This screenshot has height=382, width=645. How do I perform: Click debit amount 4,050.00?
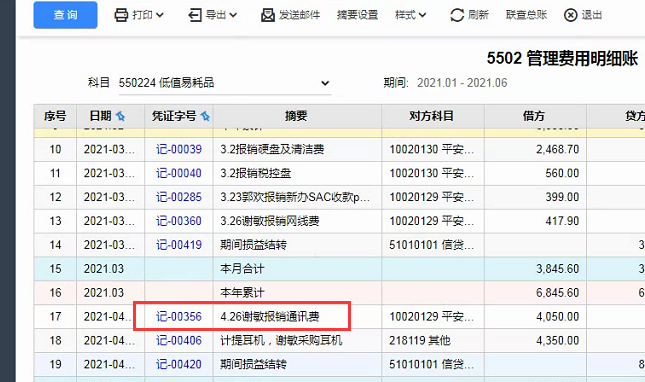pos(557,317)
